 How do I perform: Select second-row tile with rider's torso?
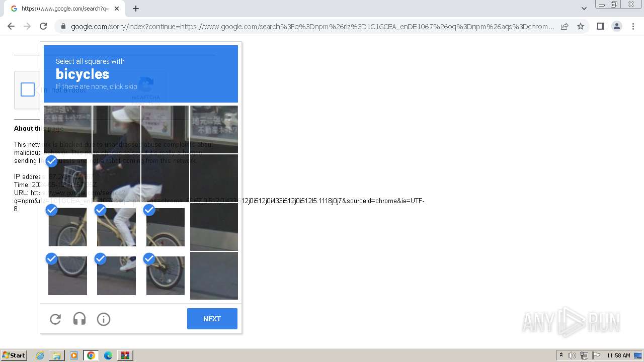tap(116, 178)
